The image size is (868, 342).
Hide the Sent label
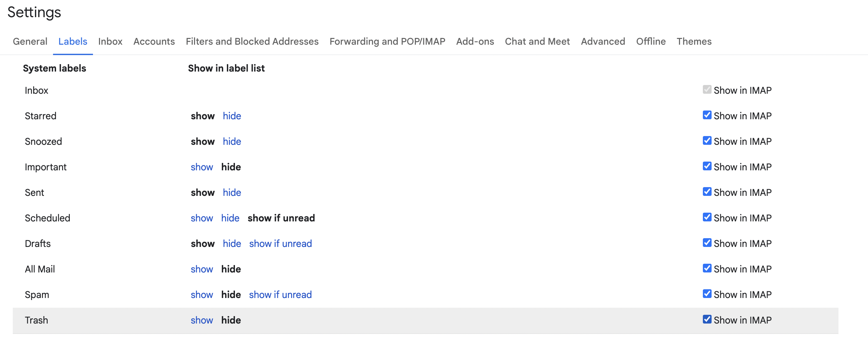(x=232, y=192)
